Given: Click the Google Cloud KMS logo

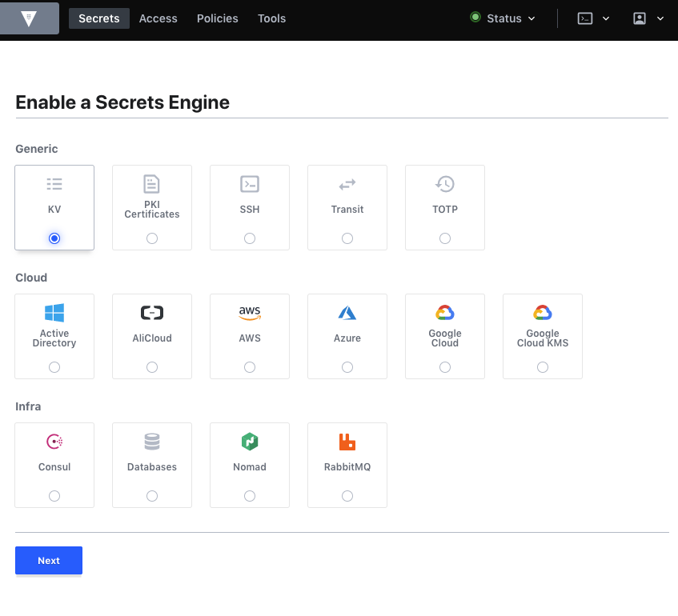Looking at the screenshot, I should (x=543, y=313).
